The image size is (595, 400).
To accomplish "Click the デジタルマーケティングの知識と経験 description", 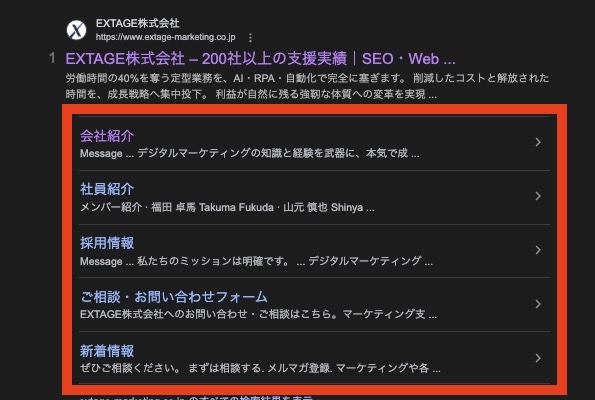I will point(249,153).
